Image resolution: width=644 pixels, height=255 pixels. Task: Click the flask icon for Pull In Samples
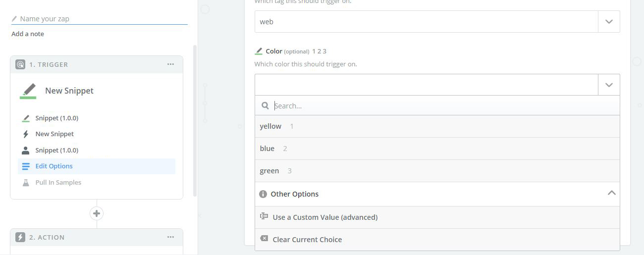pyautogui.click(x=26, y=183)
